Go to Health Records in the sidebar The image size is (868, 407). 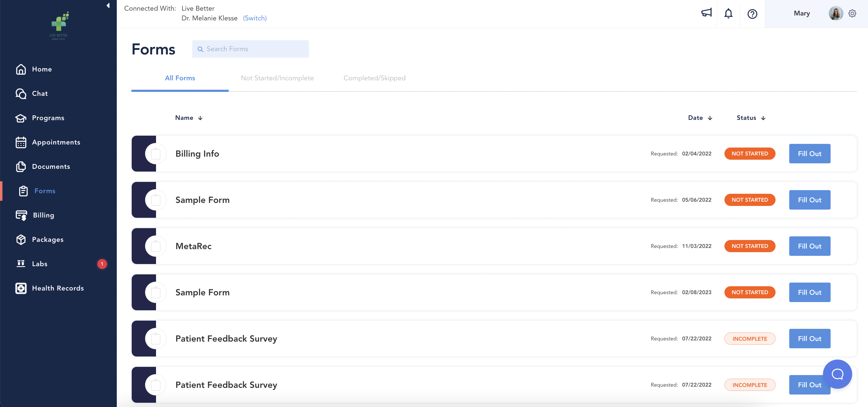coord(57,288)
